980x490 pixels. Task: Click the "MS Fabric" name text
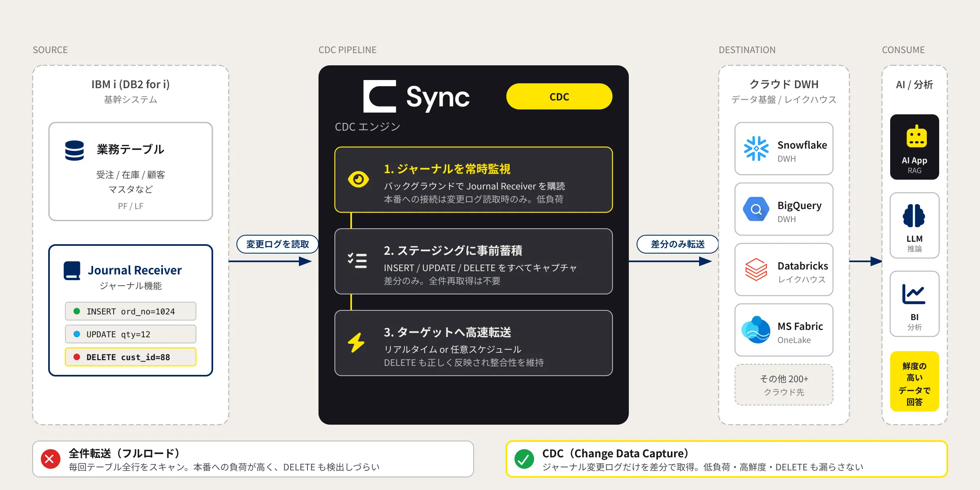[800, 326]
